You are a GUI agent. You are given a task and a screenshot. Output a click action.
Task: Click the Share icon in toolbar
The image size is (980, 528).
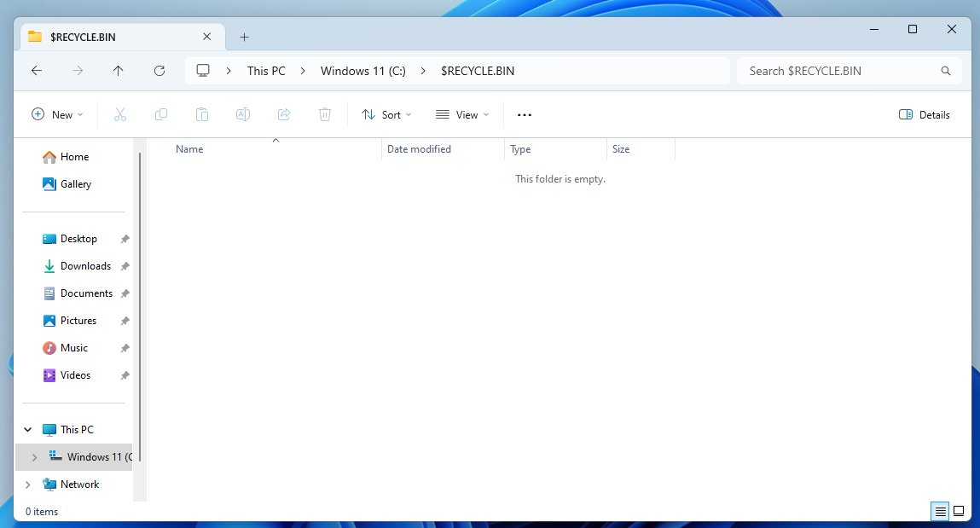click(284, 114)
